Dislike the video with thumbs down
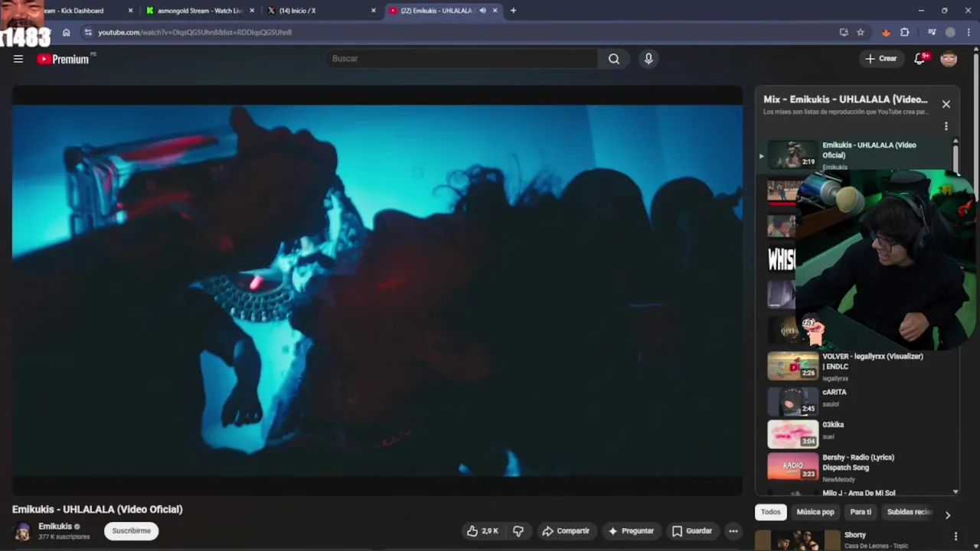The height and width of the screenshot is (551, 980). tap(518, 531)
